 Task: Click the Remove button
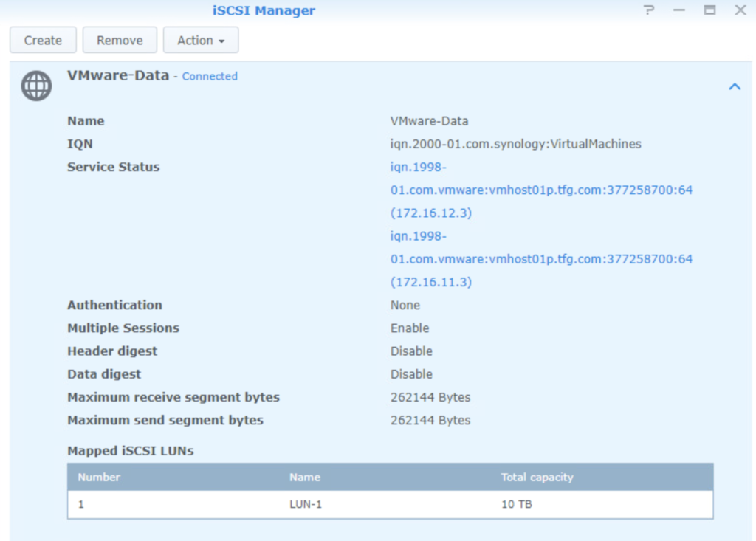pyautogui.click(x=120, y=41)
